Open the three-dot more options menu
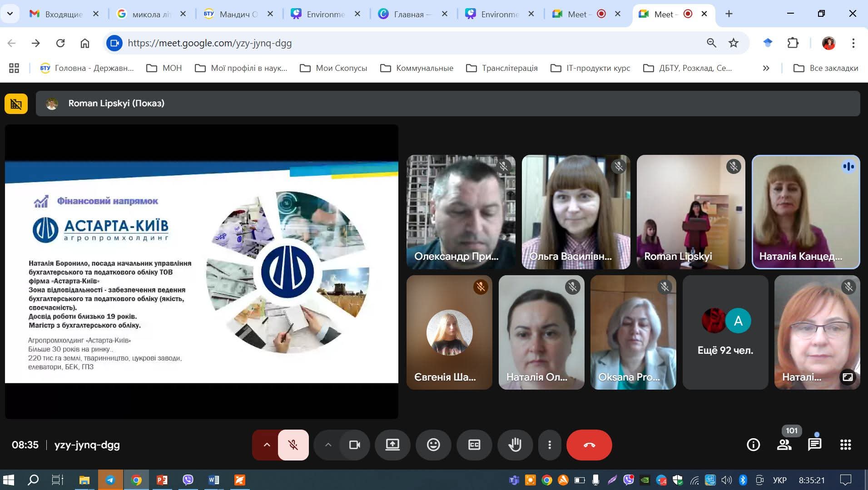868x490 pixels. pyautogui.click(x=550, y=445)
